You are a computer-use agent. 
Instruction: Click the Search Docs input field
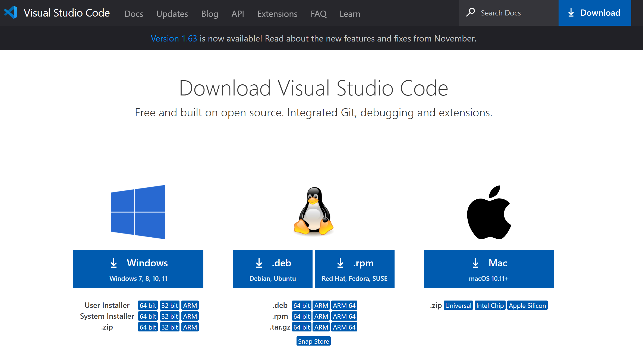pyautogui.click(x=509, y=13)
